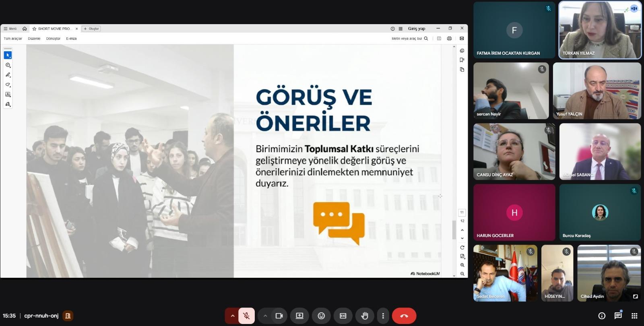Open the Tüm araçlar menu

pyautogui.click(x=13, y=39)
